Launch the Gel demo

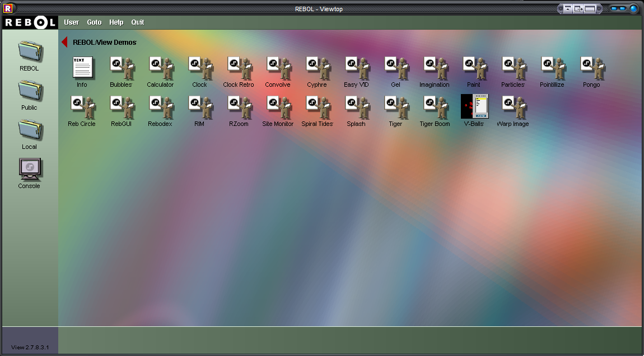pos(396,68)
